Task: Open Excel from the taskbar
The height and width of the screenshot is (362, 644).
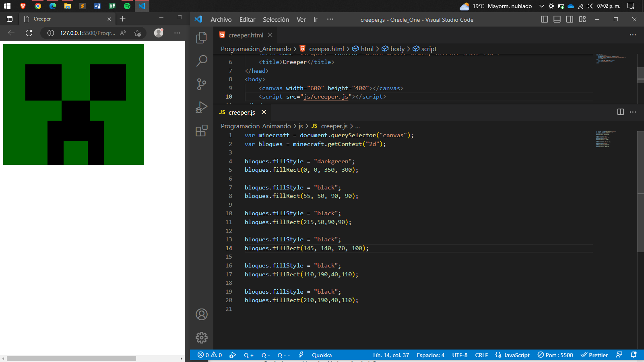Action: pos(112,6)
